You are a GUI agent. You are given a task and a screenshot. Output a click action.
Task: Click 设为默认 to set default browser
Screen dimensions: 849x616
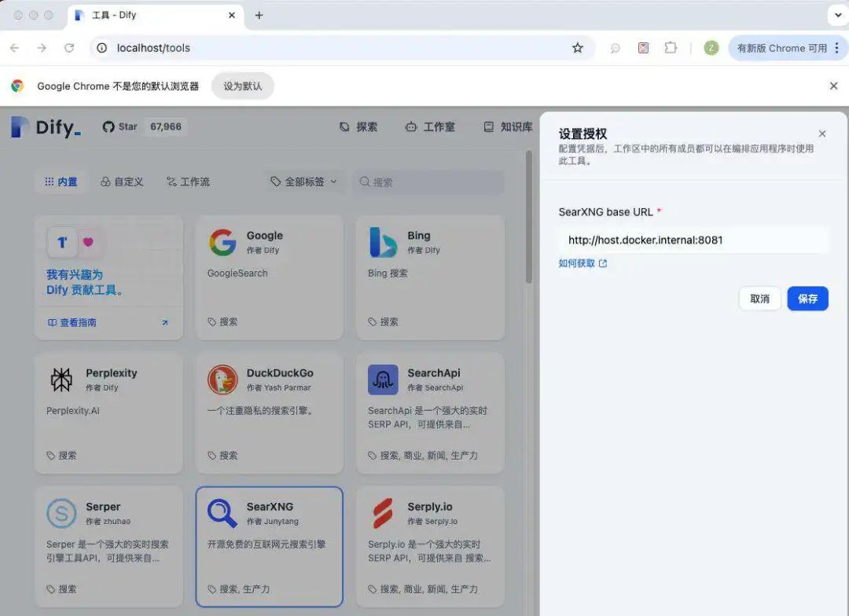tap(243, 86)
